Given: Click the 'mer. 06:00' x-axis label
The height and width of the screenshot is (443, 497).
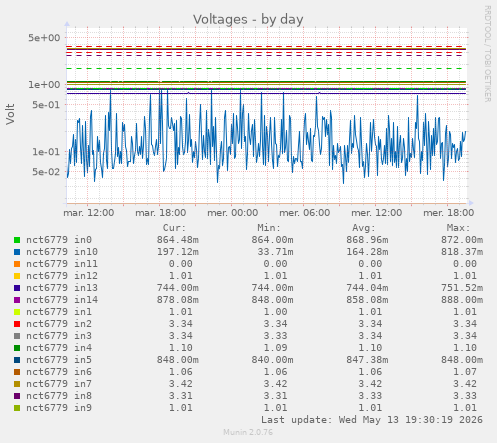Looking at the screenshot, I should tap(305, 213).
